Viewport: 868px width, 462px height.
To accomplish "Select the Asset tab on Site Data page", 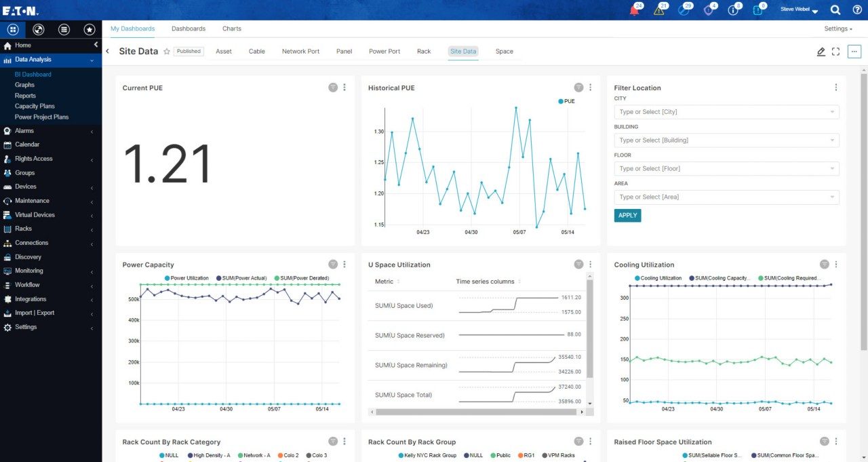I will point(223,51).
